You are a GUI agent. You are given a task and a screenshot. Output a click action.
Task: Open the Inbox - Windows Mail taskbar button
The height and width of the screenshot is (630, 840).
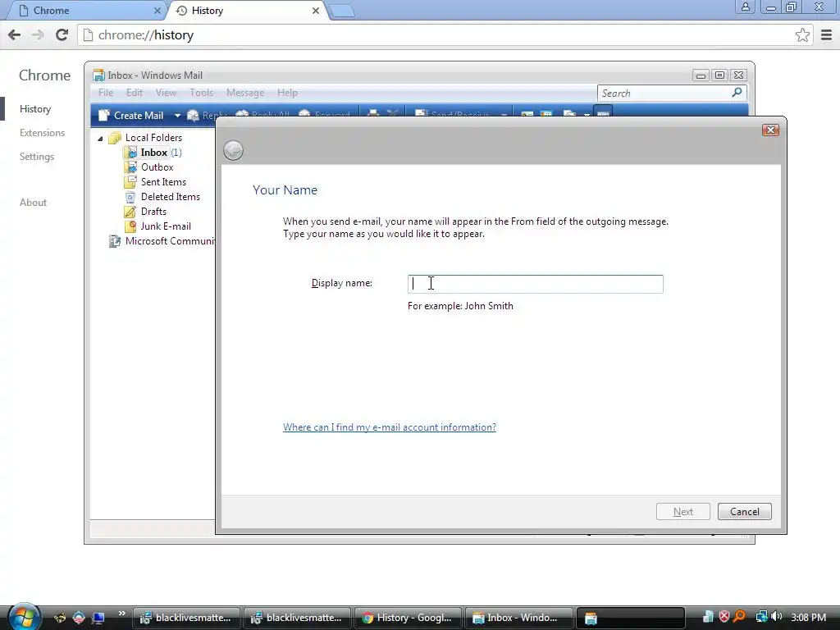(x=518, y=618)
